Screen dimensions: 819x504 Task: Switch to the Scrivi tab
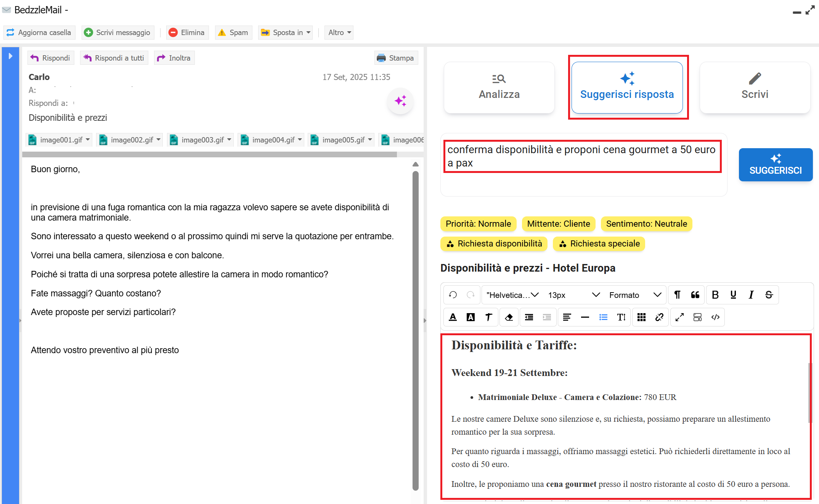click(x=755, y=88)
